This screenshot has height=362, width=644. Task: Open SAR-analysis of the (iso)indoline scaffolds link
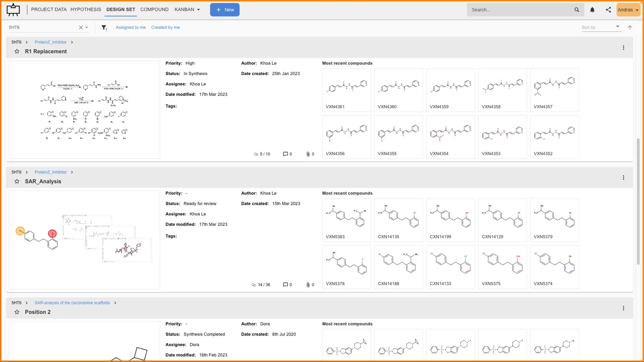(x=72, y=303)
